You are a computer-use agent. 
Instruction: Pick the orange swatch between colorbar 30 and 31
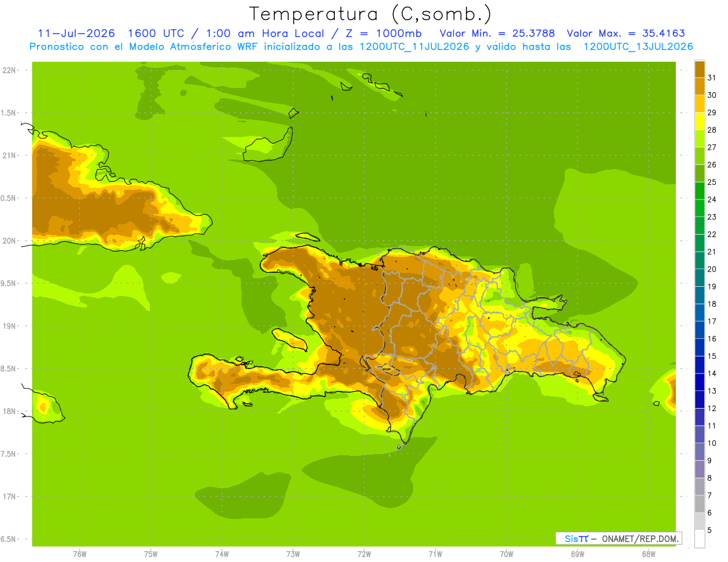point(700,86)
